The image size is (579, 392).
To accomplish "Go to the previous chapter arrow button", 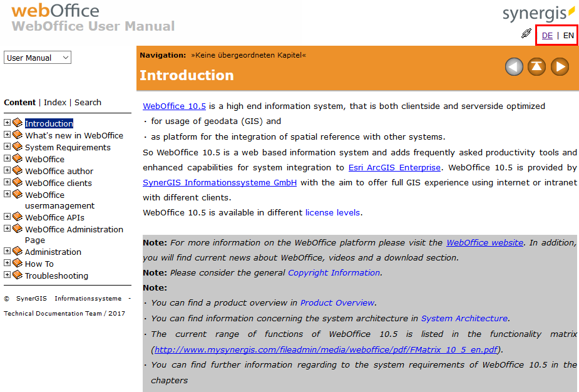I will 514,67.
